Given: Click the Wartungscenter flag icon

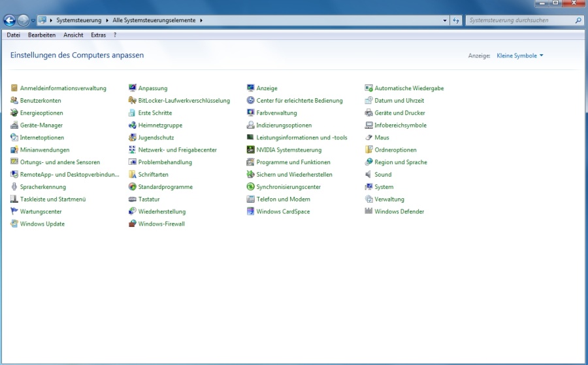Looking at the screenshot, I should [14, 211].
